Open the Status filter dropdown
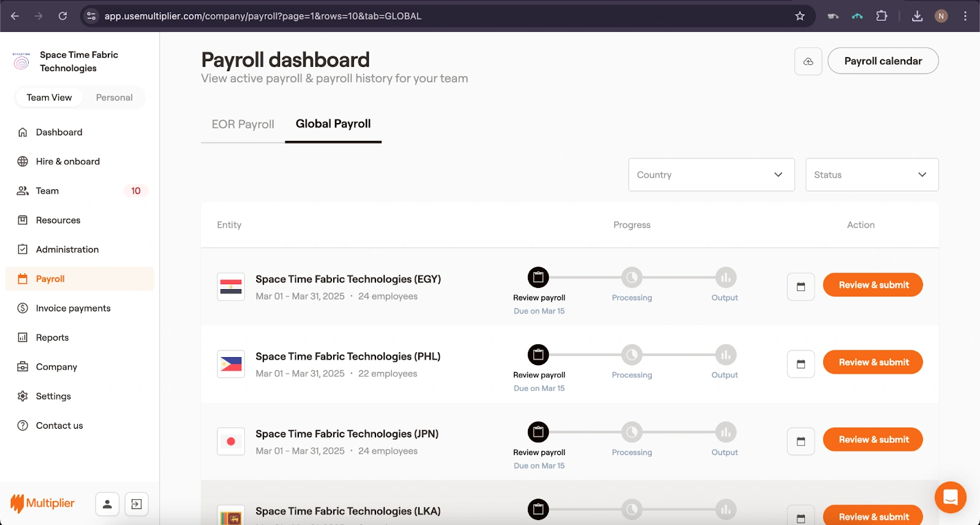The height and width of the screenshot is (525, 980). click(x=872, y=175)
